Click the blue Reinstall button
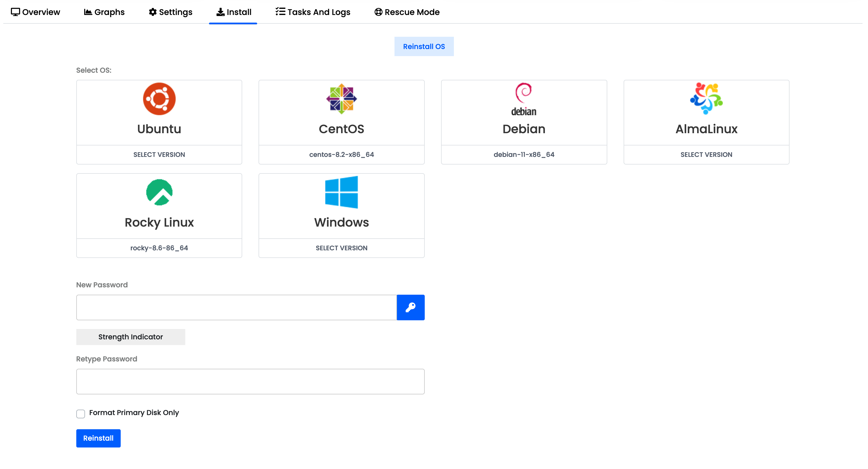Image resolution: width=868 pixels, height=469 pixels. [98, 438]
